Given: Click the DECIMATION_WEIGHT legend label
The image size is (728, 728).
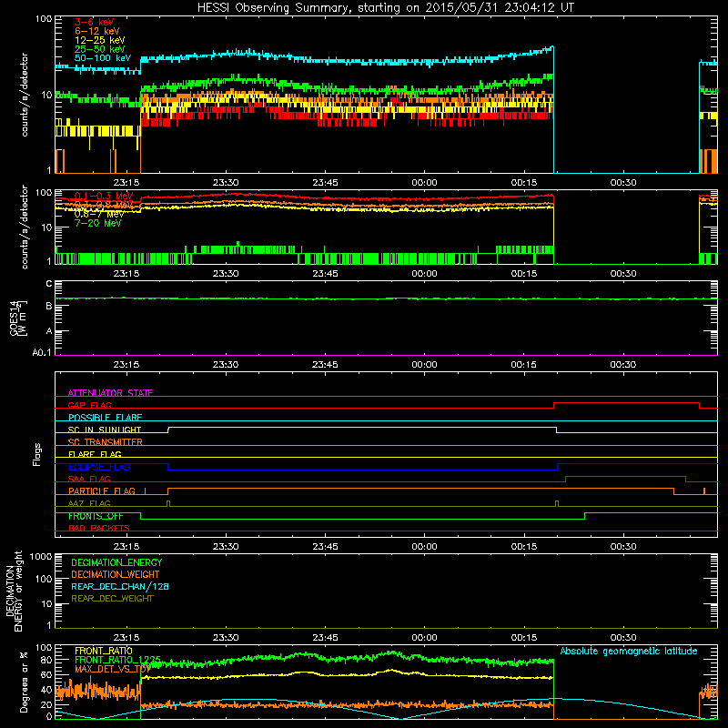Looking at the screenshot, I should pos(116,575).
